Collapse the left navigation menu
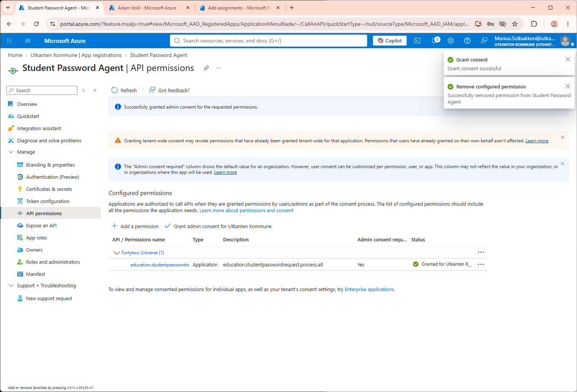 point(95,90)
